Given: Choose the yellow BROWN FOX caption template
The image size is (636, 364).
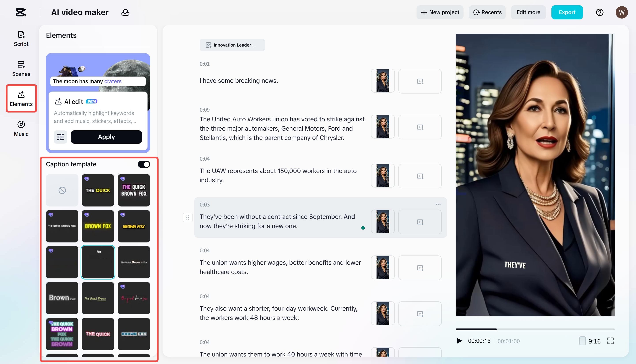Looking at the screenshot, I should [x=98, y=226].
